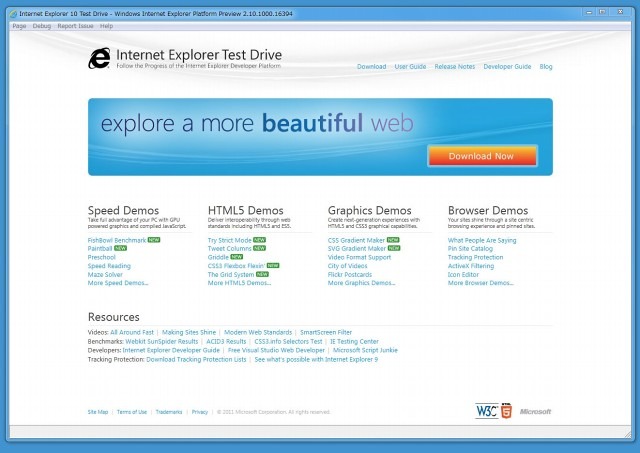This screenshot has width=640, height=453.
Task: Watch the Making Sites Shine video
Action: coord(189,333)
